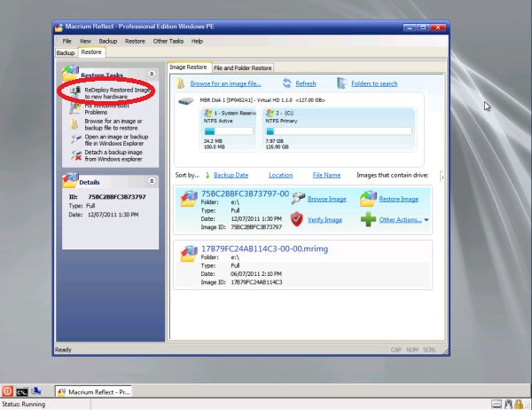Click the Verify Image link

tap(325, 220)
